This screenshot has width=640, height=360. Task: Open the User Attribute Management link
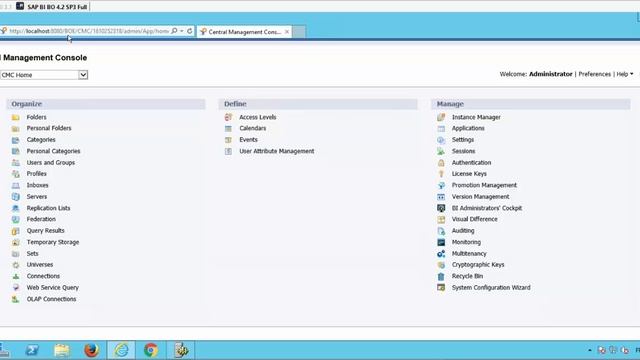[x=277, y=151]
